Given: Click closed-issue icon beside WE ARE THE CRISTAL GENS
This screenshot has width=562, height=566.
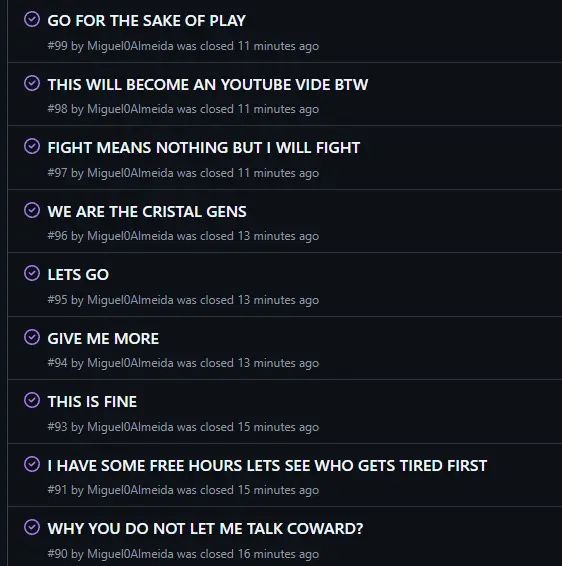Looking at the screenshot, I should (32, 210).
